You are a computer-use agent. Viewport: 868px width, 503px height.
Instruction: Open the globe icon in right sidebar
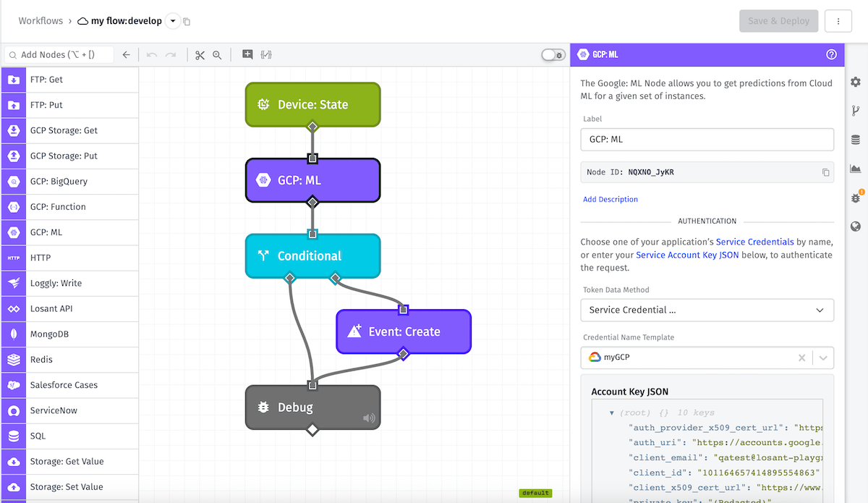(856, 227)
